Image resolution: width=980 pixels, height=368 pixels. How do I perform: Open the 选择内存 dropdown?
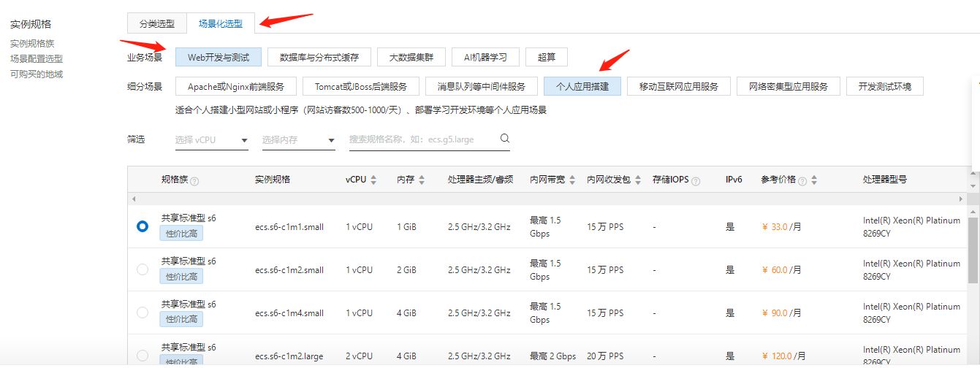(298, 139)
